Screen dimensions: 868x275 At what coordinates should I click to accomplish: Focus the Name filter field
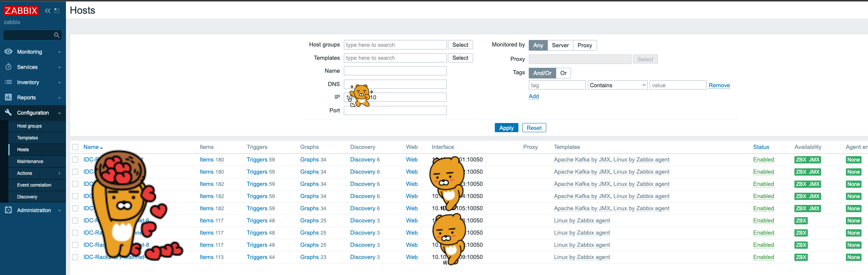[x=395, y=71]
